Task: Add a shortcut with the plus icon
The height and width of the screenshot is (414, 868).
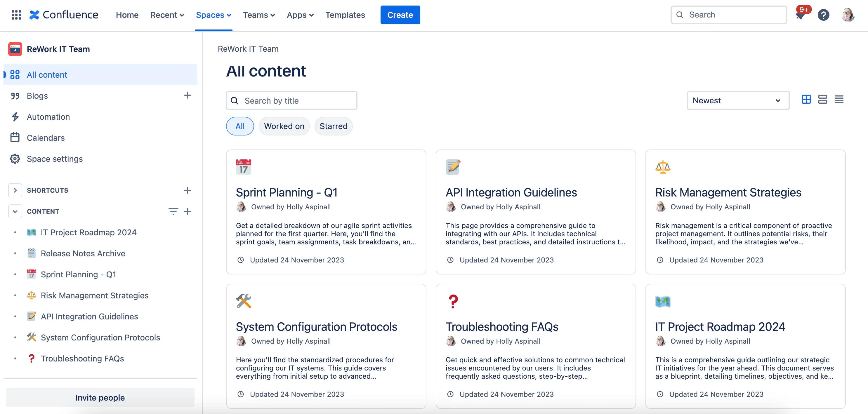Action: point(187,190)
